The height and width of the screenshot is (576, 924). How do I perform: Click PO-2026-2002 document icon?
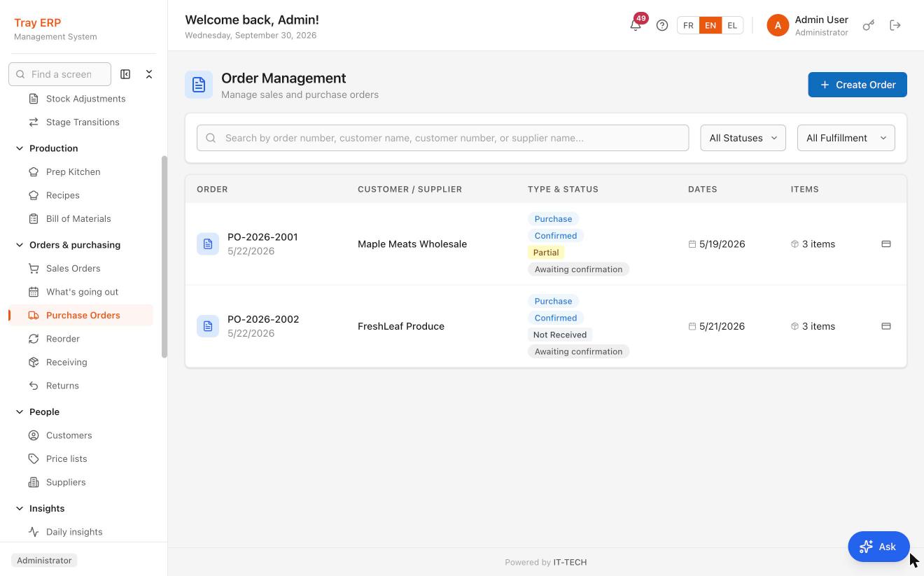pos(208,326)
